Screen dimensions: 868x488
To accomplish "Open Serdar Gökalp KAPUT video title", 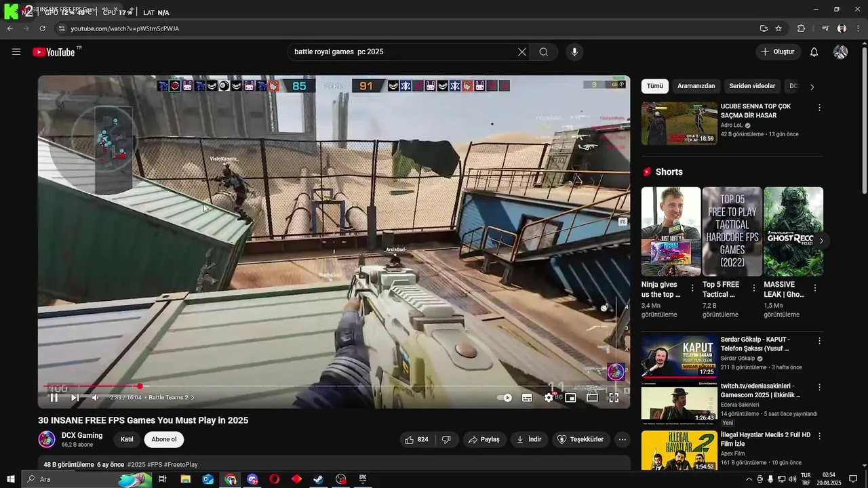I will (x=755, y=344).
